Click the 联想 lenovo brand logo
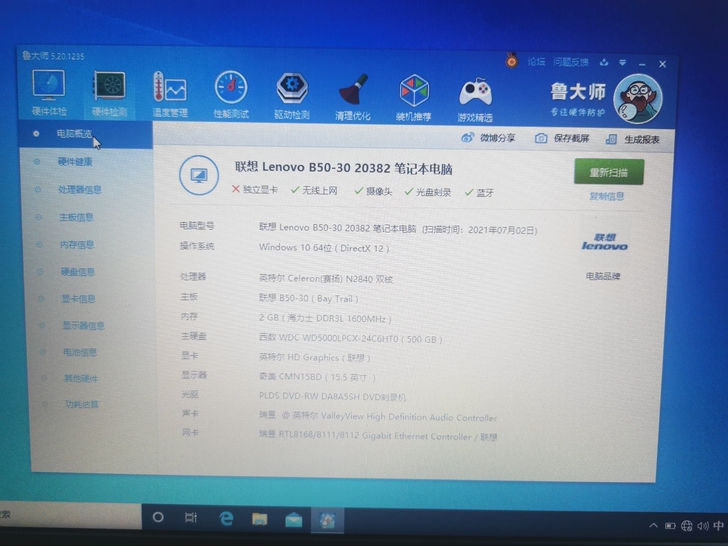 604,242
